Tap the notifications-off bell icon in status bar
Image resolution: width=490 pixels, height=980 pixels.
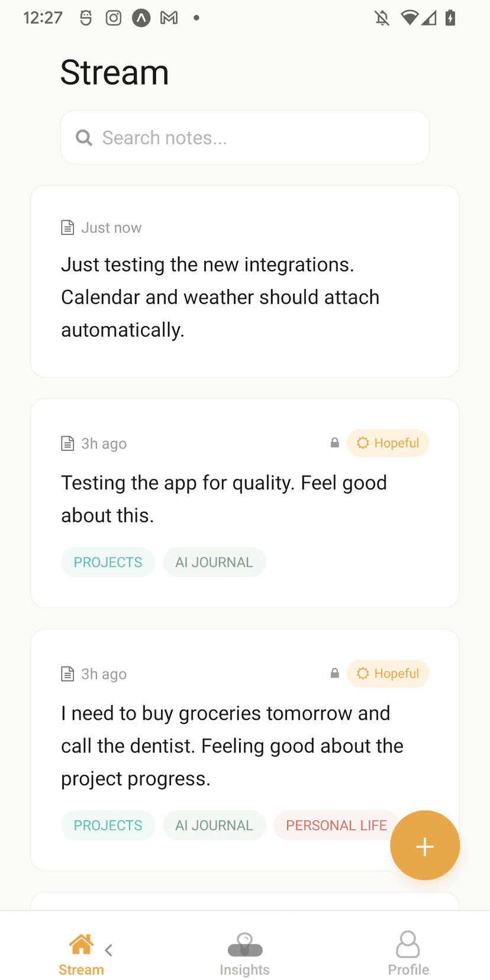pyautogui.click(x=381, y=18)
